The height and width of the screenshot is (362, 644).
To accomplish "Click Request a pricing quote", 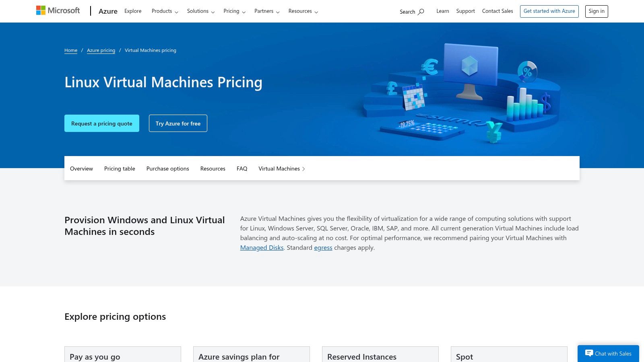I will (101, 123).
